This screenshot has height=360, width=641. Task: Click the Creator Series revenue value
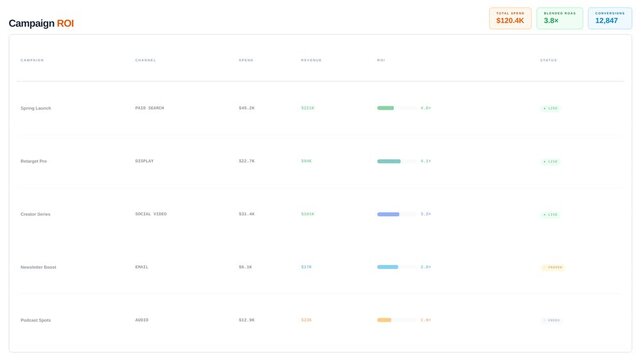[307, 214]
